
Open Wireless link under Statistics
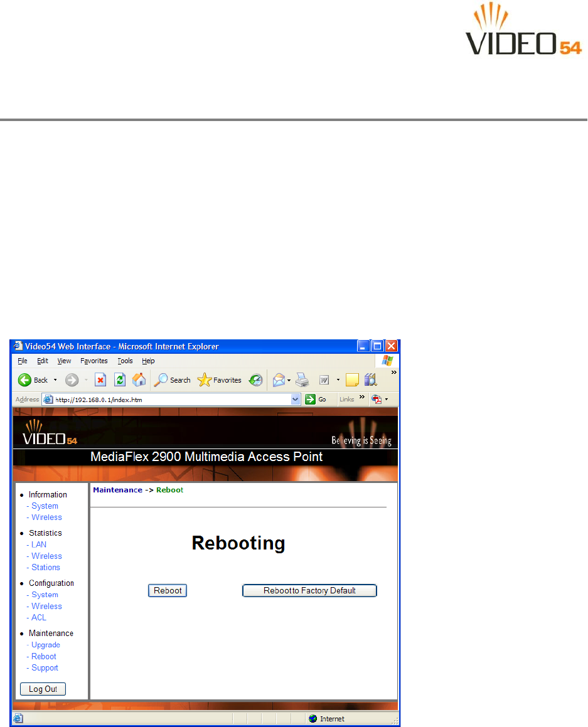click(46, 556)
